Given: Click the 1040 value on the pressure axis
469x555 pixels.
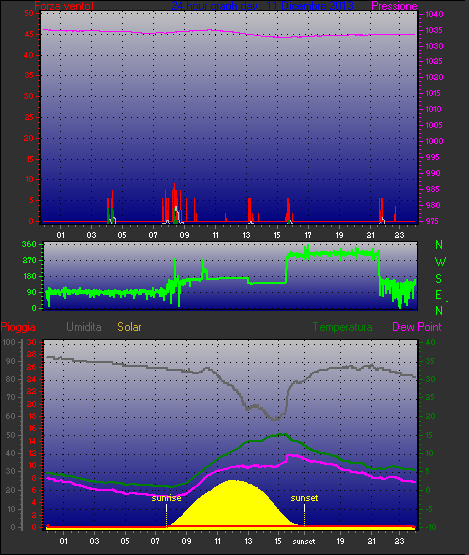Looking at the screenshot, I should (x=434, y=14).
